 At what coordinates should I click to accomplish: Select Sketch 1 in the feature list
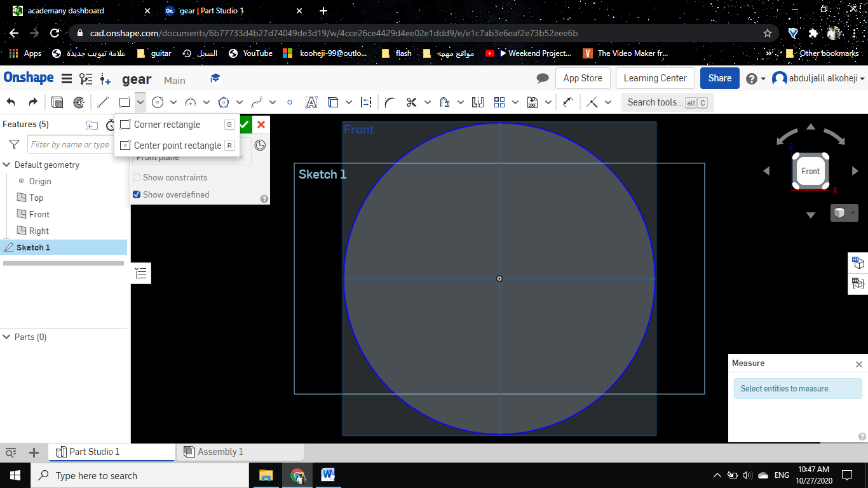64,248
